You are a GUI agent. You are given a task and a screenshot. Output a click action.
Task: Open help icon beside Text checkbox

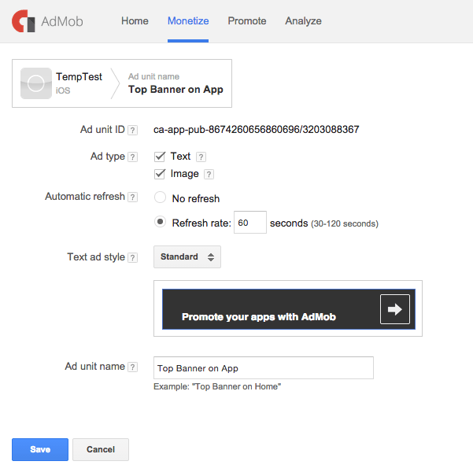(x=201, y=157)
